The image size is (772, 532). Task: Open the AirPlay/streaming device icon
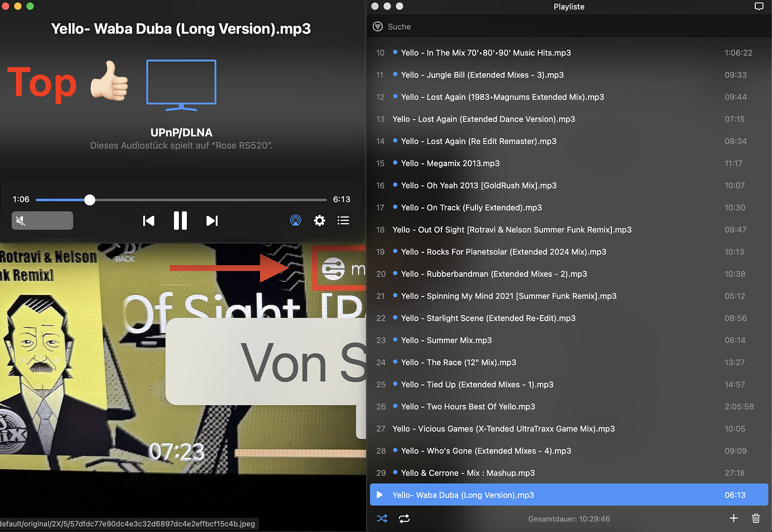[x=296, y=220]
